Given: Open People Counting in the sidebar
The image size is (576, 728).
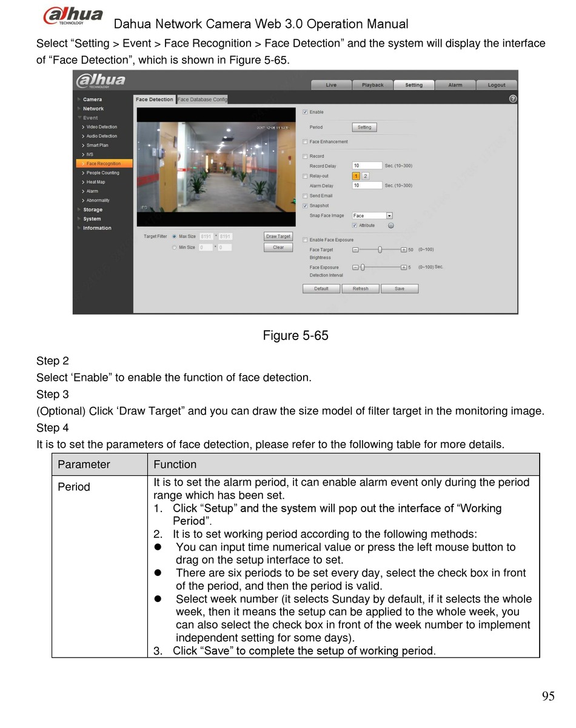Looking at the screenshot, I should coord(102,173).
